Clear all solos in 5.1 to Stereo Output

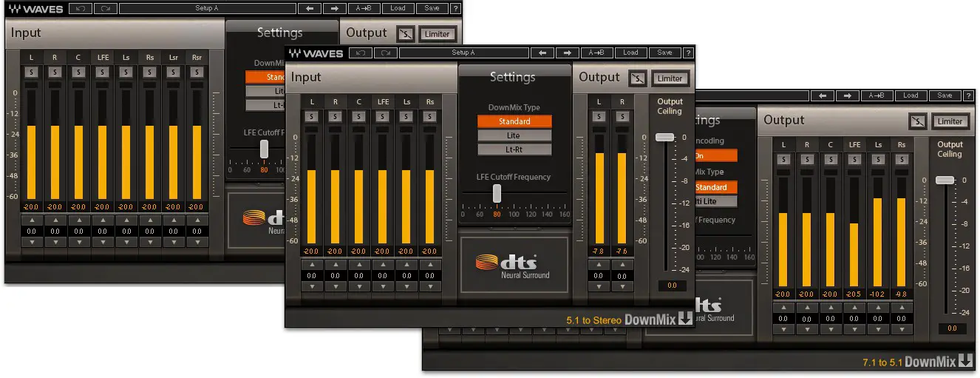pos(637,78)
